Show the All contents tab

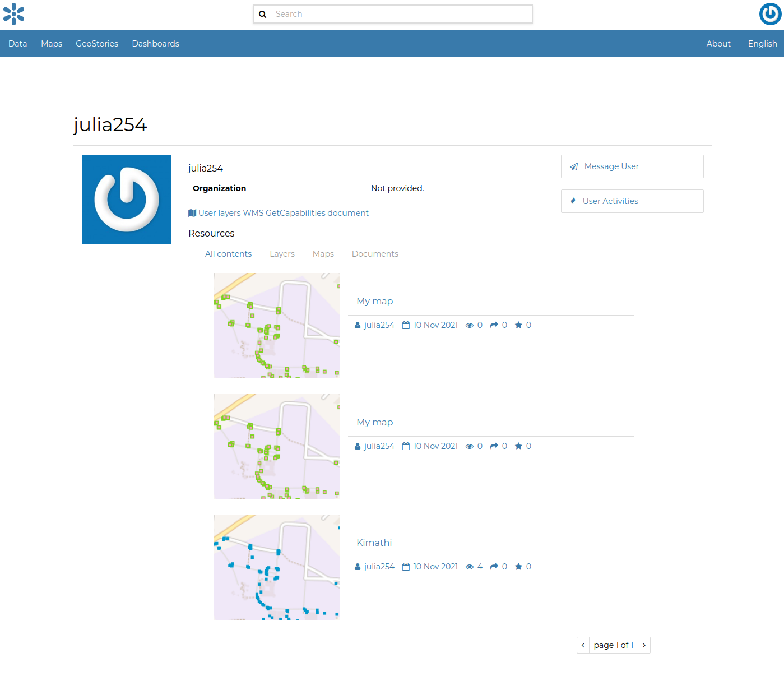tap(228, 254)
